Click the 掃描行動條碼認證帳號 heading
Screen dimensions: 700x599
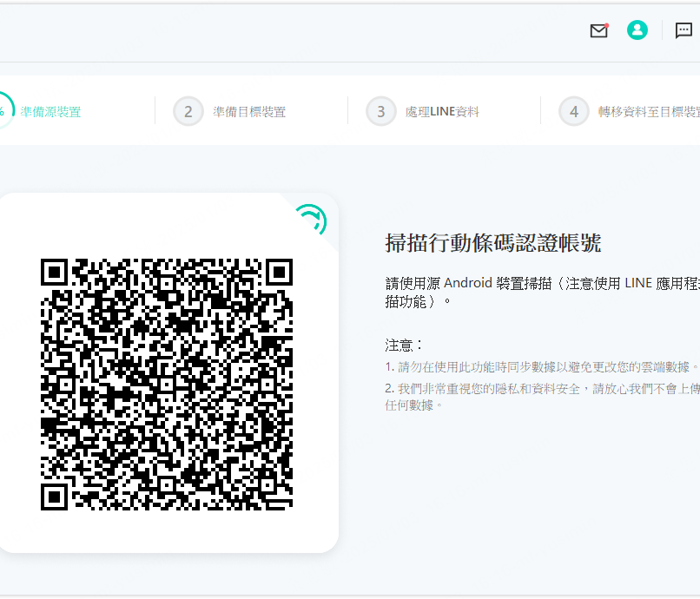[492, 243]
